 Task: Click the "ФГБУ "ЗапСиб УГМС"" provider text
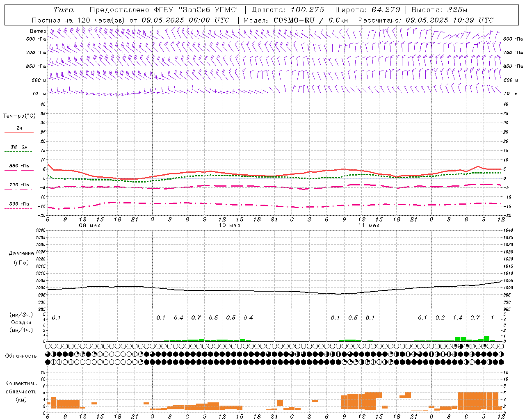pyautogui.click(x=196, y=10)
